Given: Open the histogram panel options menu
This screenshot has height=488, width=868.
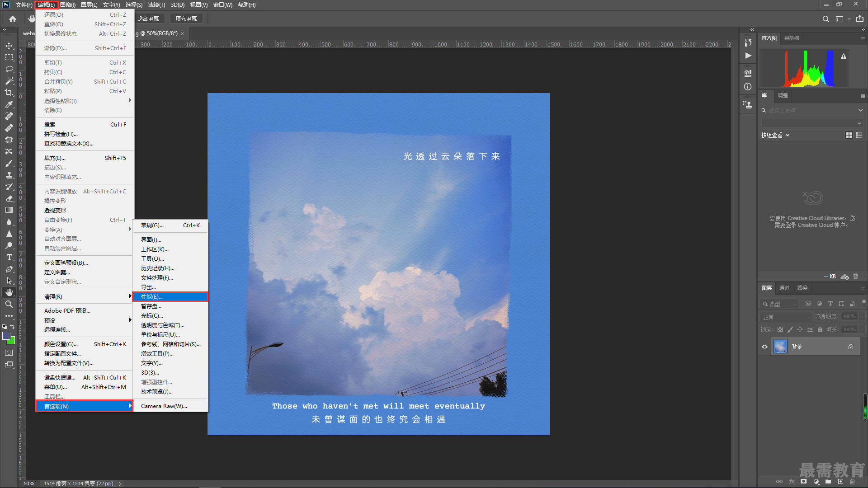Looking at the screenshot, I should [863, 38].
